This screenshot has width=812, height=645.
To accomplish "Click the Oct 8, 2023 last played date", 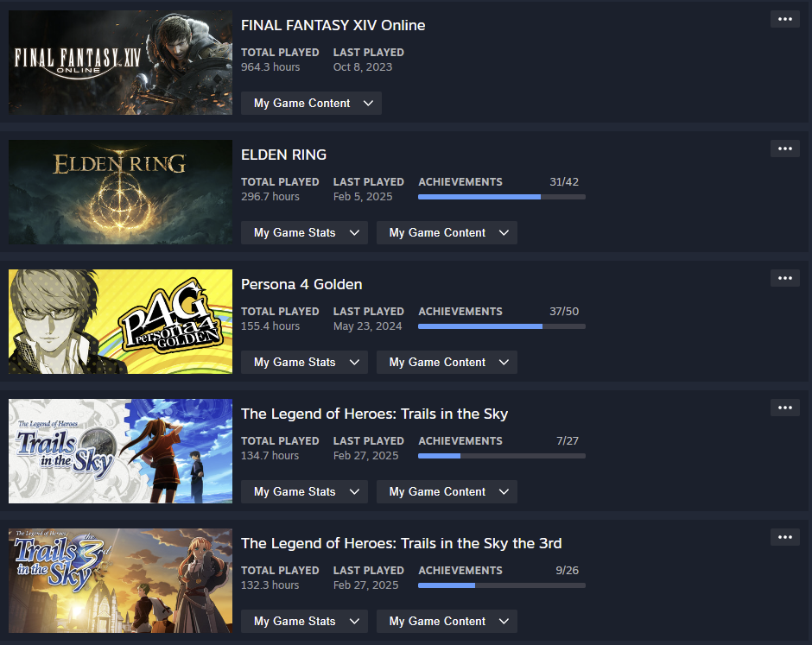I will pos(363,66).
